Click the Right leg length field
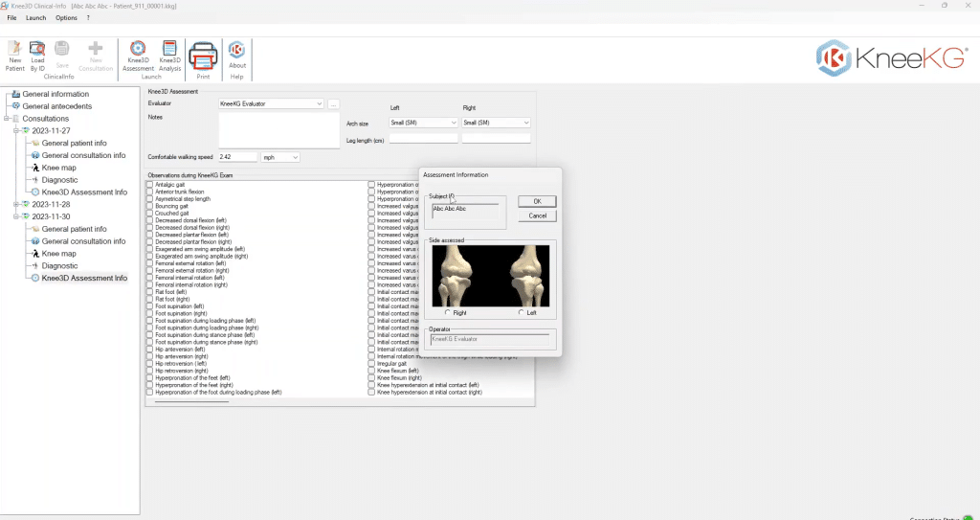Viewport: 980px width, 520px height. [497, 138]
